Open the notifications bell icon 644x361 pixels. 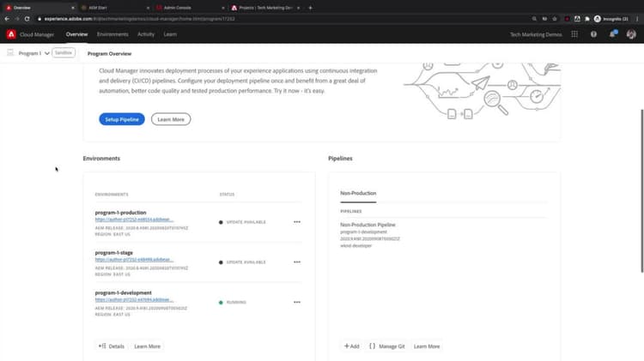(612, 34)
